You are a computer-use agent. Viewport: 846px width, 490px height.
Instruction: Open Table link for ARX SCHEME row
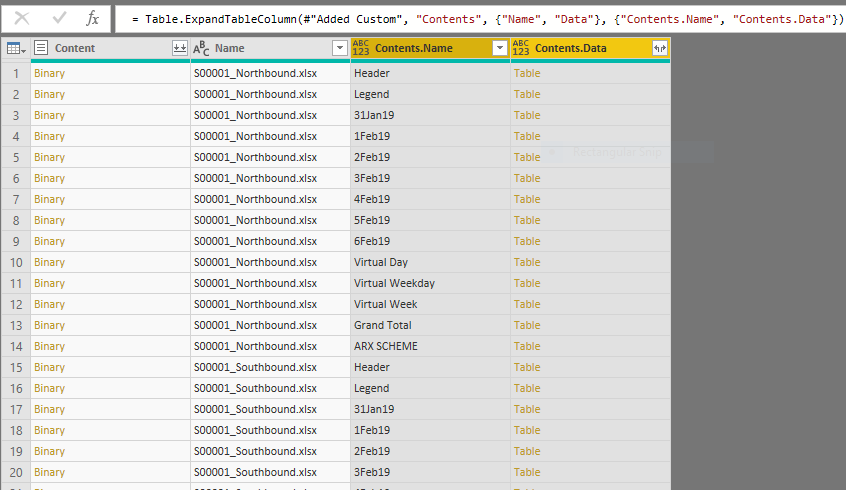coord(527,346)
